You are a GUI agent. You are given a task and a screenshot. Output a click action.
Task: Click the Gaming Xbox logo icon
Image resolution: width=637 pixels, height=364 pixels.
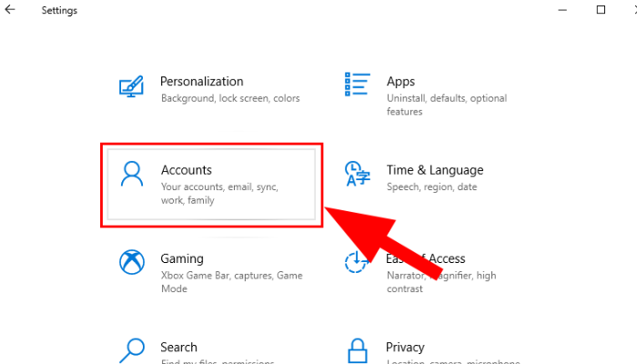pos(133,263)
